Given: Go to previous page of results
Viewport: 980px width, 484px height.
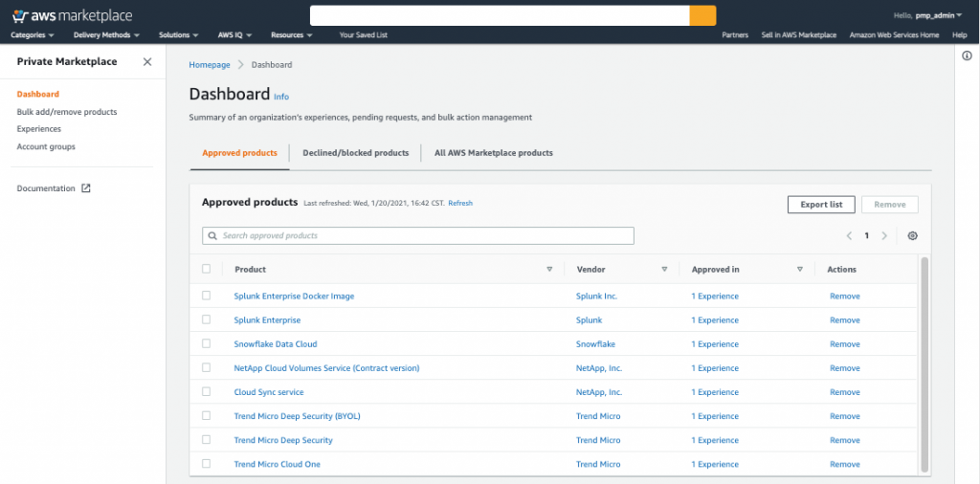Looking at the screenshot, I should [x=850, y=236].
